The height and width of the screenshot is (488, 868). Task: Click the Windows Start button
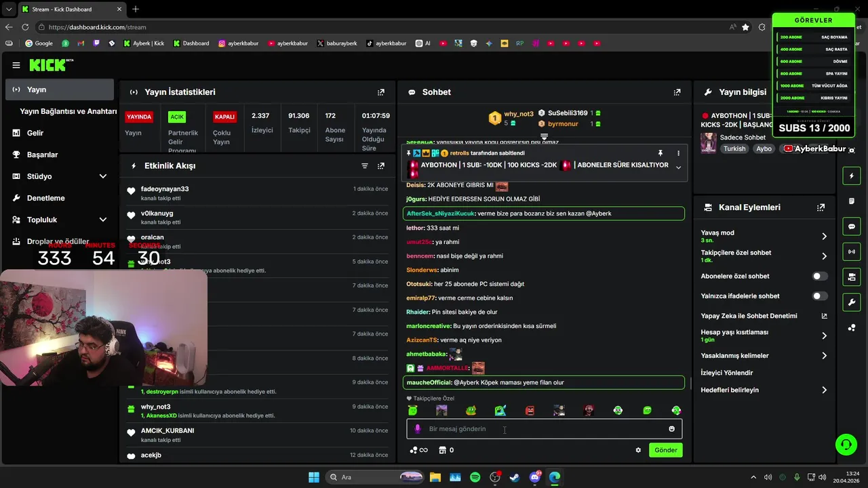[x=314, y=477]
